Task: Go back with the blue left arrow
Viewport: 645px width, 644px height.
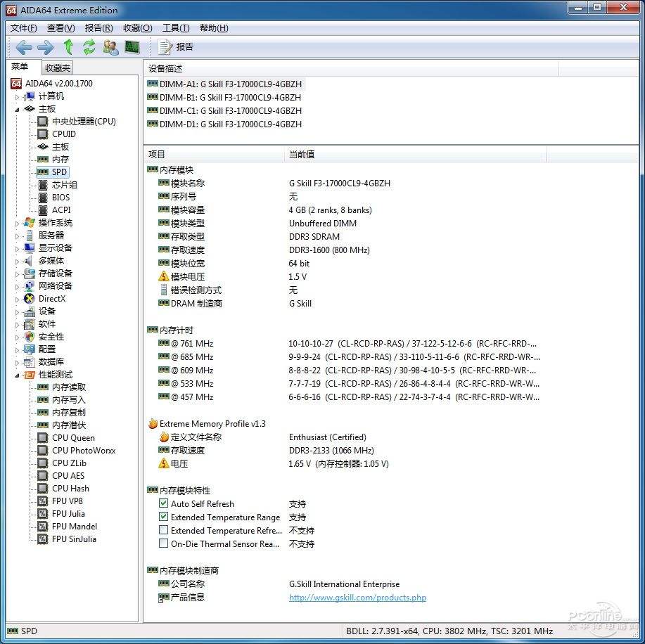Action: [24, 47]
